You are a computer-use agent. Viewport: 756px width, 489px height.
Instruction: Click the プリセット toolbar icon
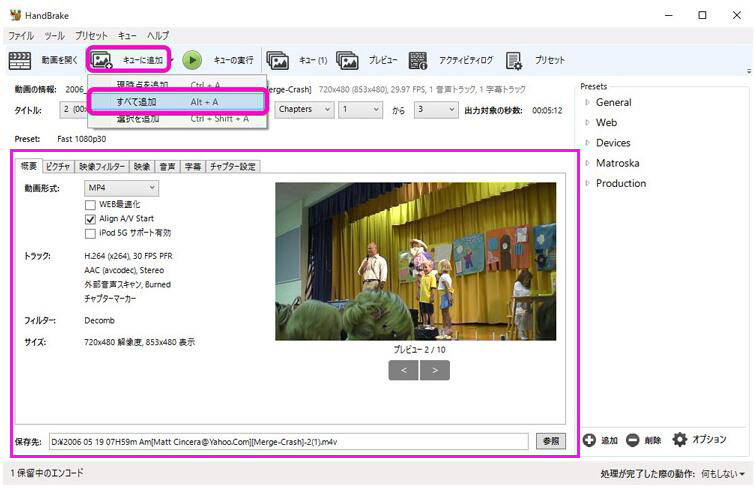514,60
